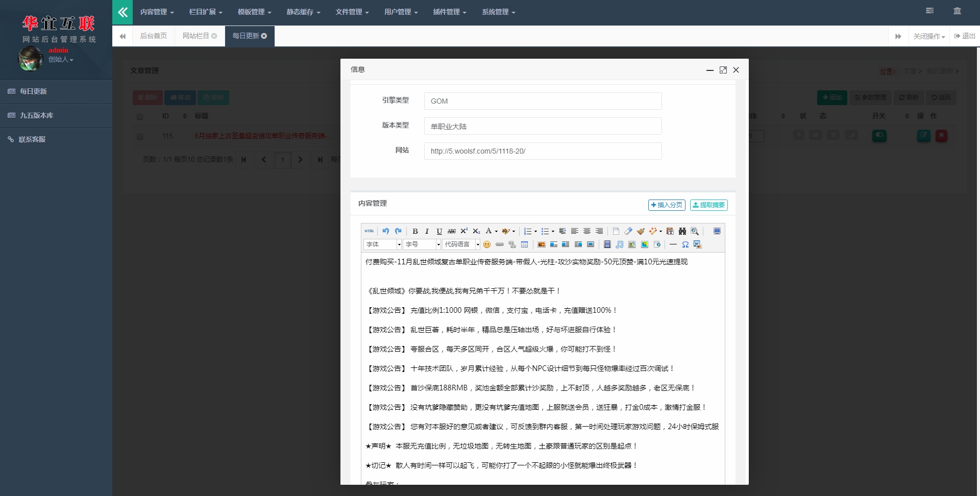The image size is (980, 496).
Task: Click 参数管理 button
Action: point(870,97)
